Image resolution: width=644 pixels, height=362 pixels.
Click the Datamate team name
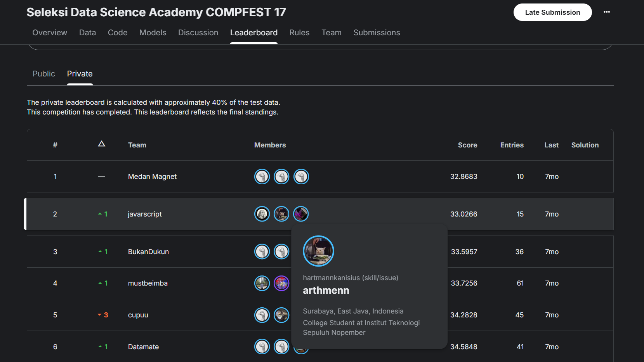[143, 347]
